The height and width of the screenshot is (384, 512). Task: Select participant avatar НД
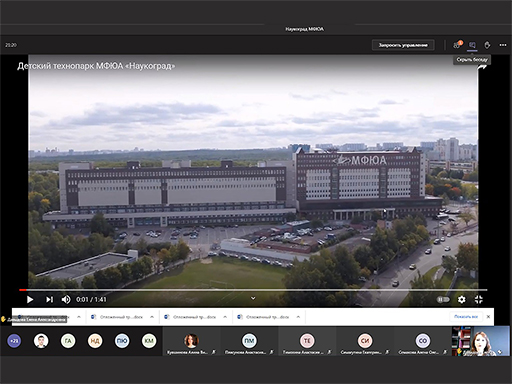pyautogui.click(x=95, y=341)
